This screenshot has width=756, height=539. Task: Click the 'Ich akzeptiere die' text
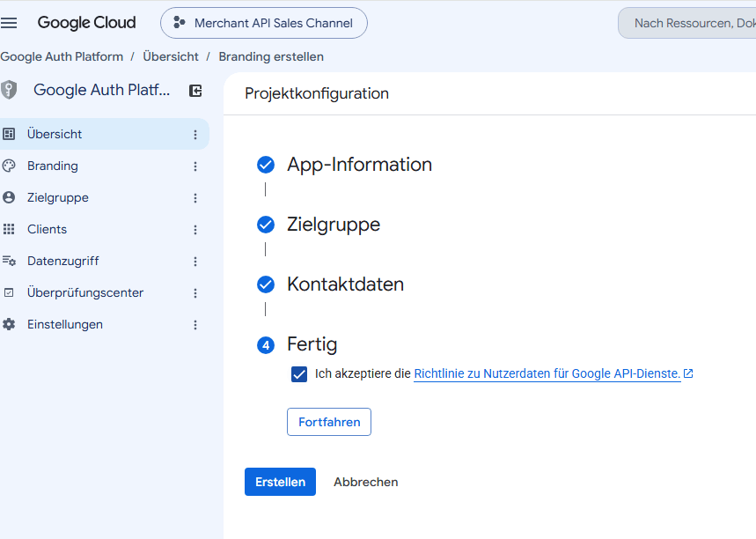(363, 373)
